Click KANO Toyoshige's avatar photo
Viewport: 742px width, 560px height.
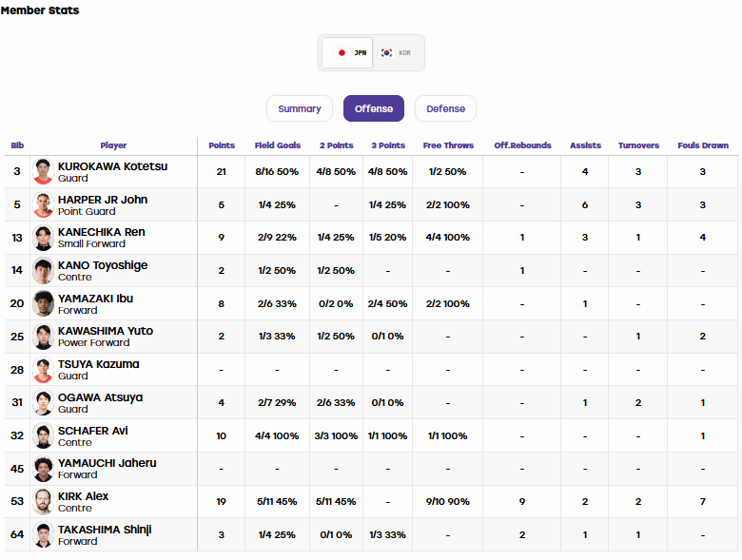coord(43,271)
